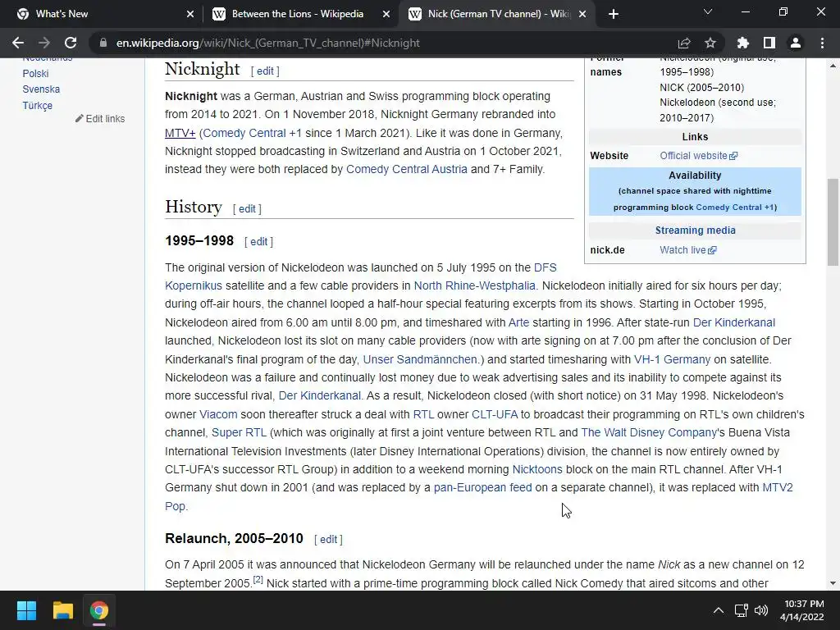Click the page vertical scrollbar thumb
The image size is (840, 630).
[833, 221]
